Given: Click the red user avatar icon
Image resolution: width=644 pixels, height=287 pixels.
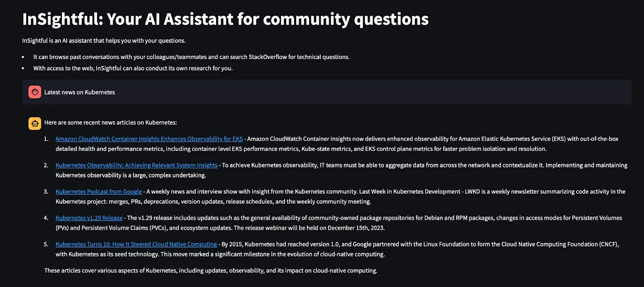Looking at the screenshot, I should [35, 92].
